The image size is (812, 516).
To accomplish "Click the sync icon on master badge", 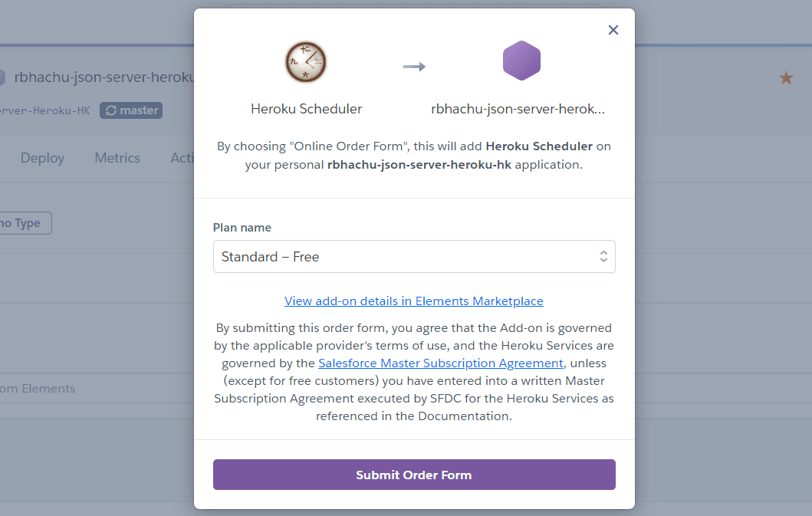I will [x=111, y=110].
